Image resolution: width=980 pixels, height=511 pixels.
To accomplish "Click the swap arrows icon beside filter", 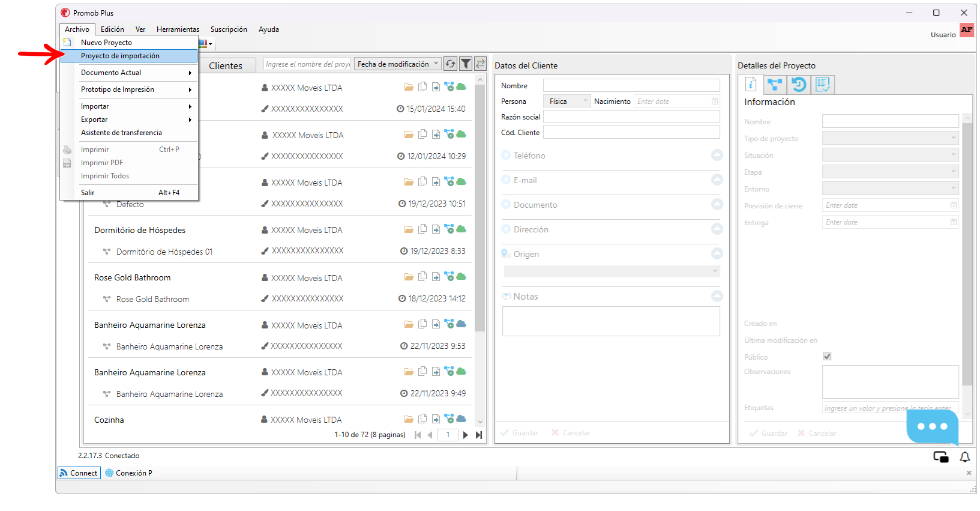I will pos(480,64).
